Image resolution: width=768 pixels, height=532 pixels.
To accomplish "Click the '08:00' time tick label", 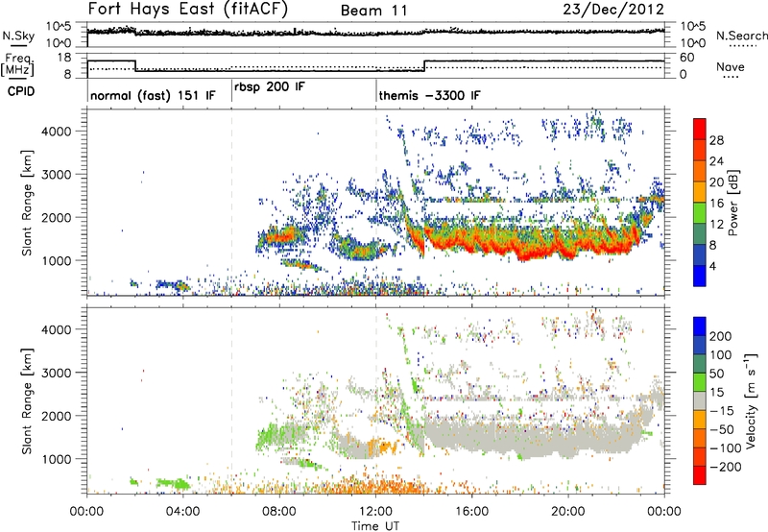I will pos(279,512).
